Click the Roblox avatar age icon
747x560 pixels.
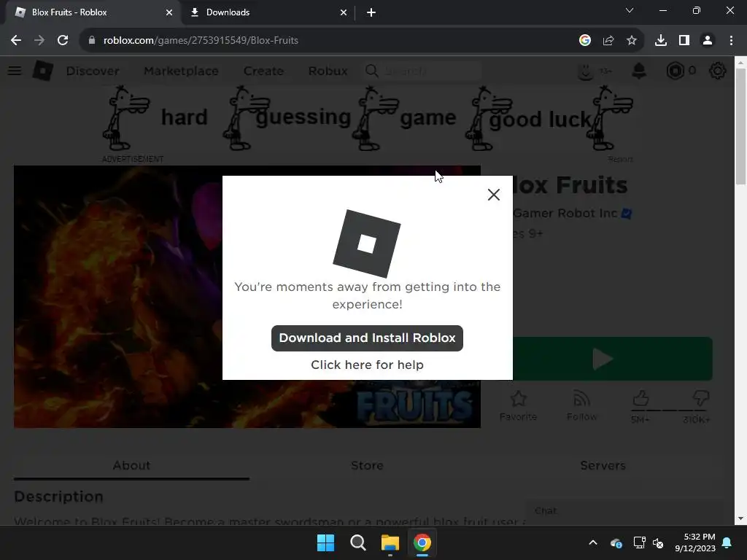(x=586, y=71)
